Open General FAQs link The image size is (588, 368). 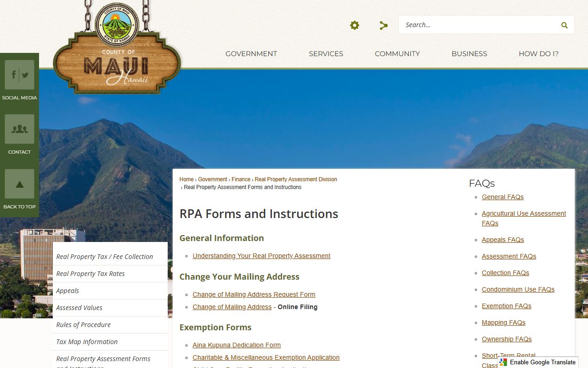[x=503, y=197]
